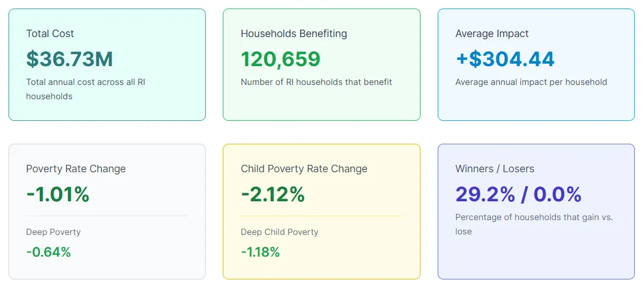The height and width of the screenshot is (288, 644).
Task: Click the Poverty Rate Change heading
Action: click(x=76, y=169)
